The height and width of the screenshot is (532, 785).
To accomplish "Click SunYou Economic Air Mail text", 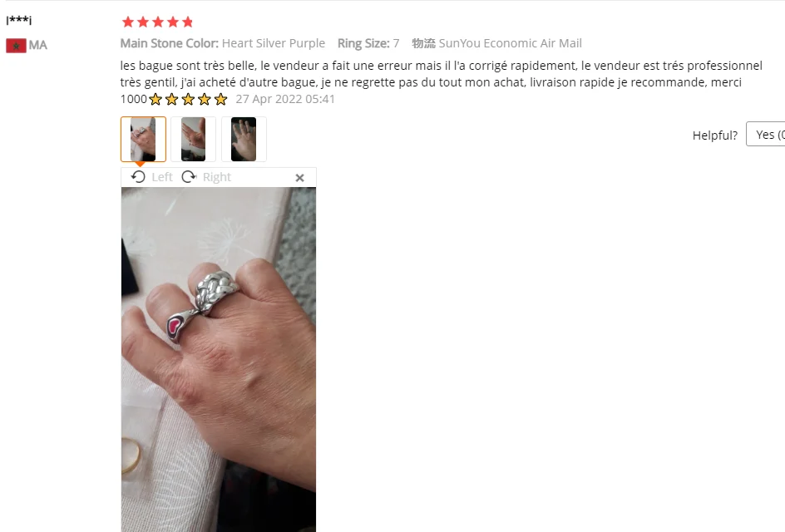I will click(510, 43).
